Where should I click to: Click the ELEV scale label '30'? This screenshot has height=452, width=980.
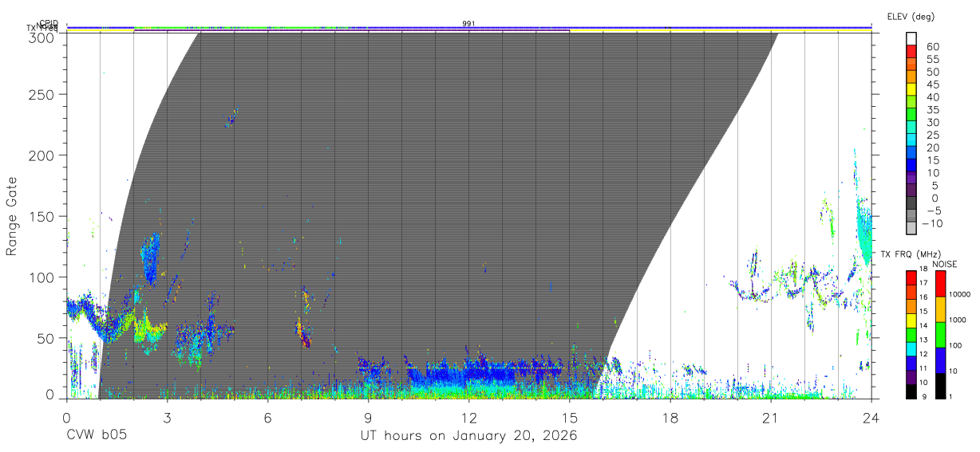coord(932,123)
